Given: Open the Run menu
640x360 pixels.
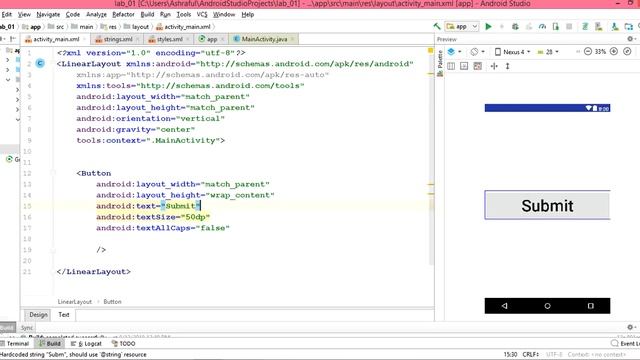Looking at the screenshot, I should [x=165, y=14].
